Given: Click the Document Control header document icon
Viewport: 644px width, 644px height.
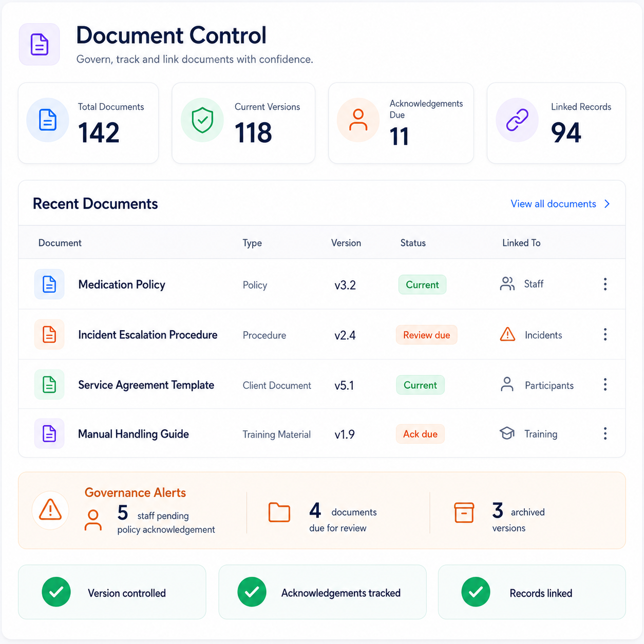Looking at the screenshot, I should [x=40, y=44].
